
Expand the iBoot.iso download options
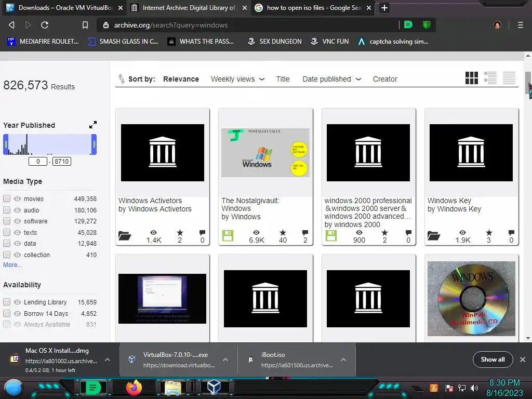(343, 360)
